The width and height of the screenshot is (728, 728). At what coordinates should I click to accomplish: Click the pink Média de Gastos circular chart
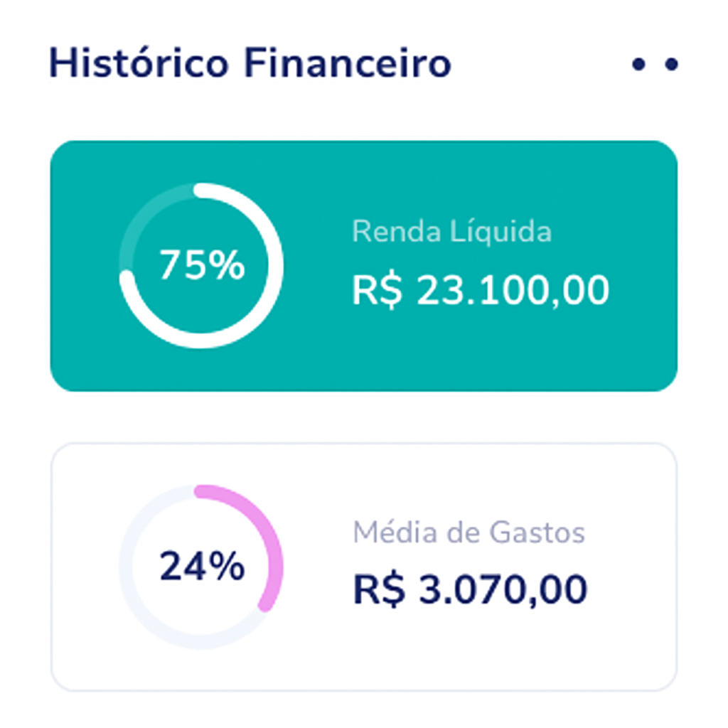click(201, 565)
